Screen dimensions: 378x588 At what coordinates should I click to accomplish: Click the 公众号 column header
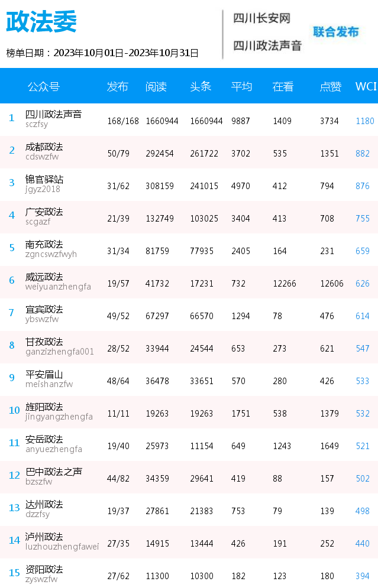44,87
